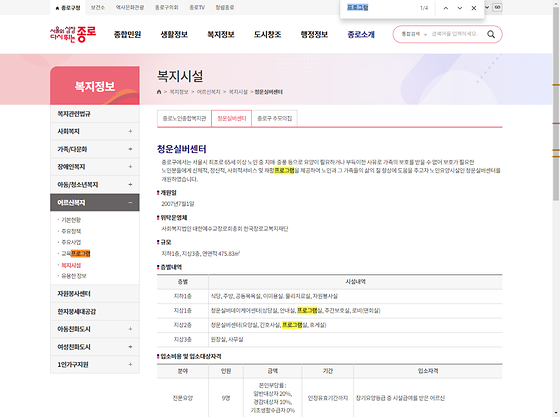
Task: Select the 종로구청 top tab
Action: click(68, 7)
